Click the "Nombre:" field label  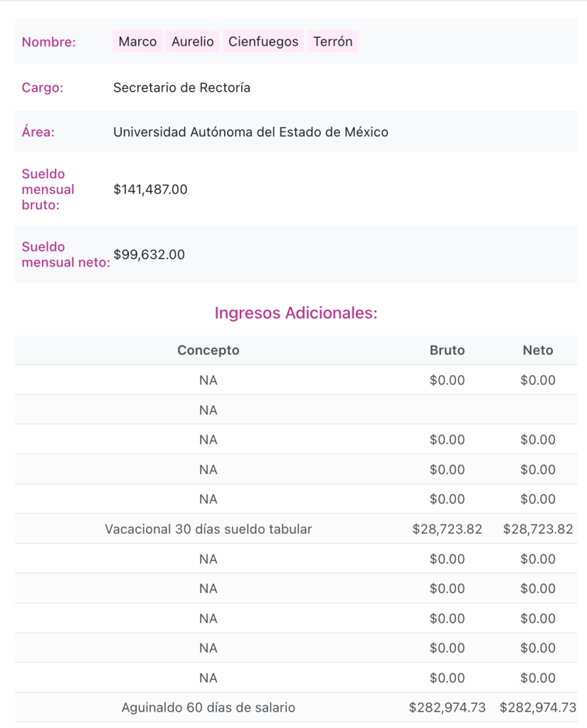(48, 42)
